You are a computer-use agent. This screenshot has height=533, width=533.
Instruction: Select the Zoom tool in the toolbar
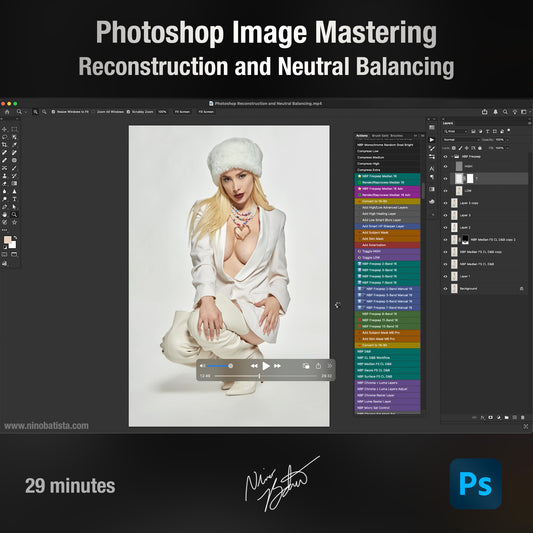[x=14, y=214]
